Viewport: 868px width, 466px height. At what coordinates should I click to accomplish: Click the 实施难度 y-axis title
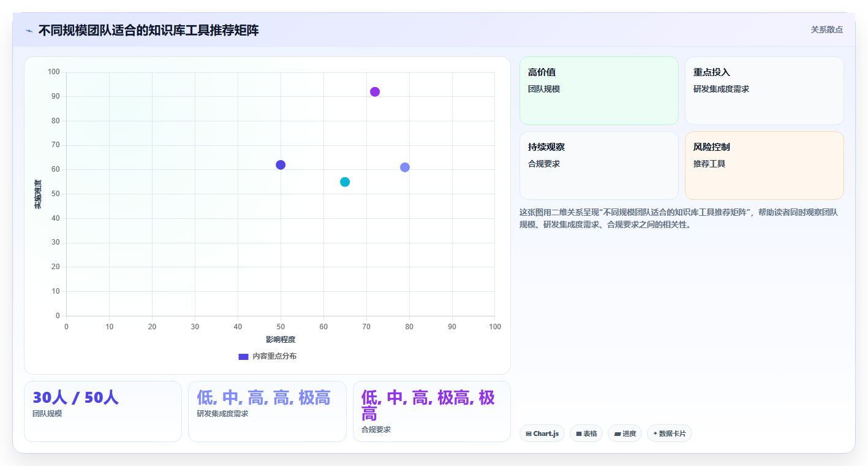tap(37, 194)
